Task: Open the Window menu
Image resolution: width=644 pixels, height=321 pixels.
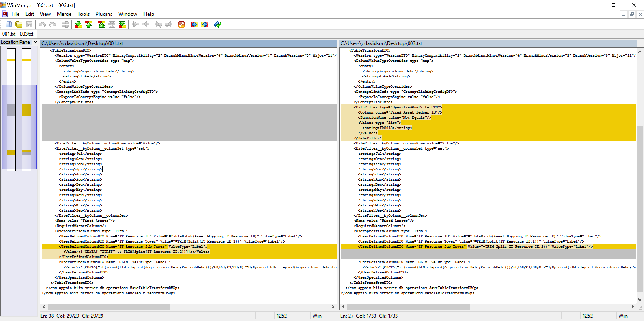Action: point(128,14)
